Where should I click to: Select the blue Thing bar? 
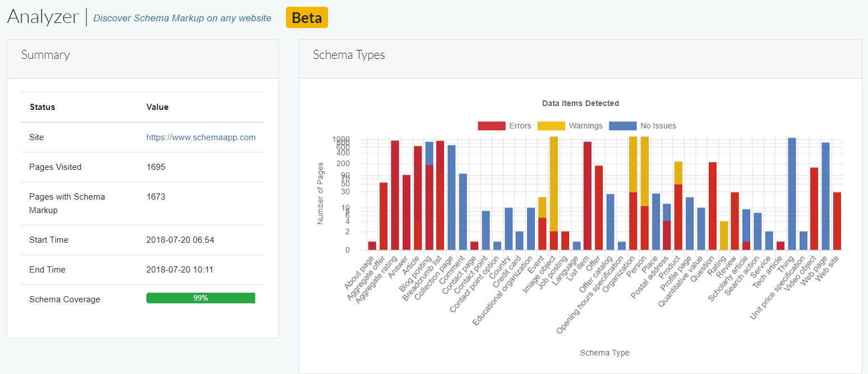tap(792, 194)
